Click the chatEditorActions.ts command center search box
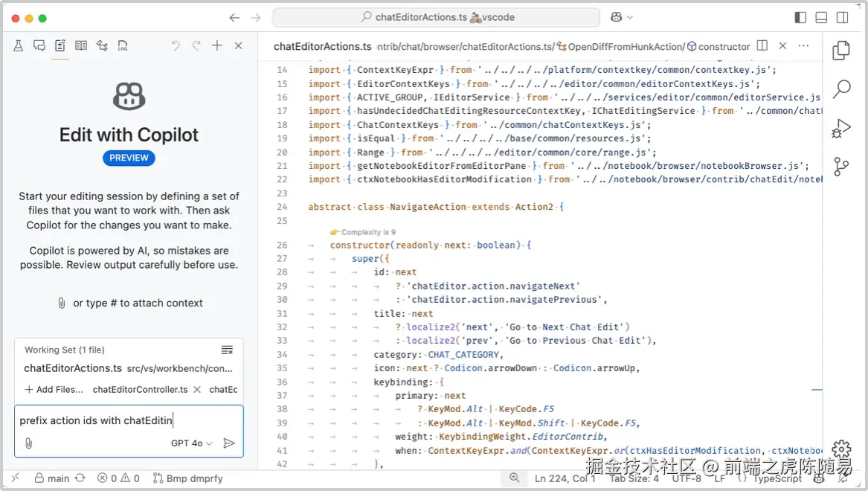The width and height of the screenshot is (868, 491). (436, 17)
